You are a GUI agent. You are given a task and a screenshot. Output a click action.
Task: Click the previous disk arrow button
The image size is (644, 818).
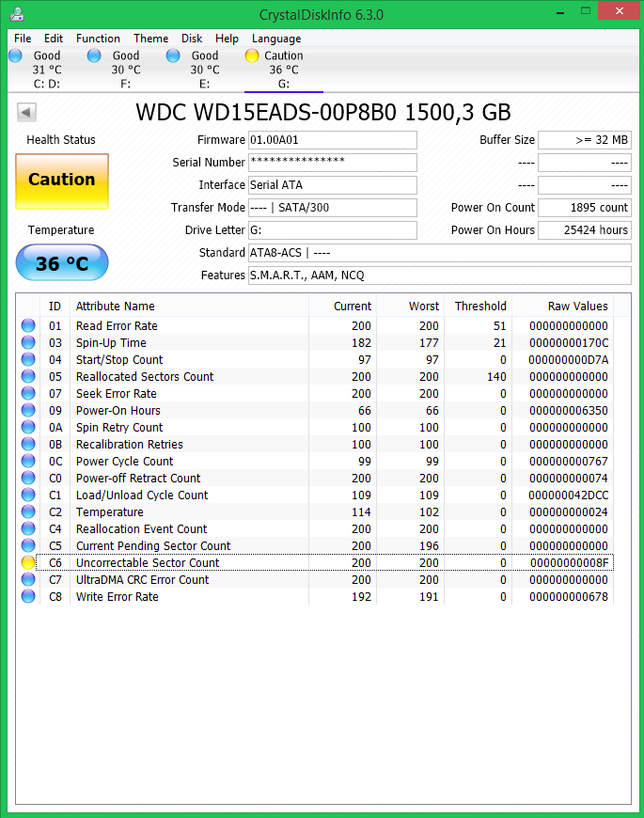coord(26,112)
